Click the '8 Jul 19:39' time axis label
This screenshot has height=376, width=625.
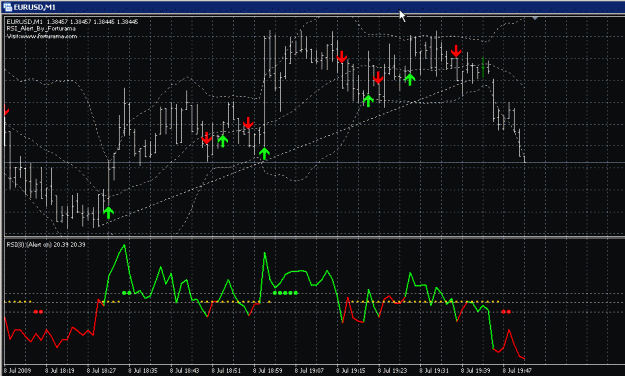[476, 370]
